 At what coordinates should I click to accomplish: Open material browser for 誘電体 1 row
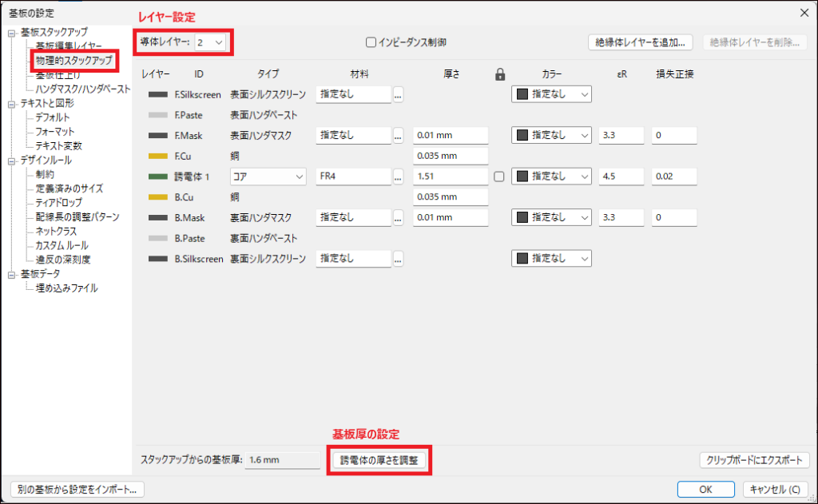(398, 177)
